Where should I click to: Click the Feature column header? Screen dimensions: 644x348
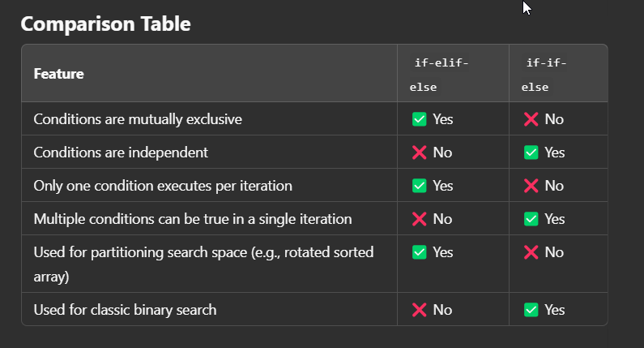tap(58, 74)
